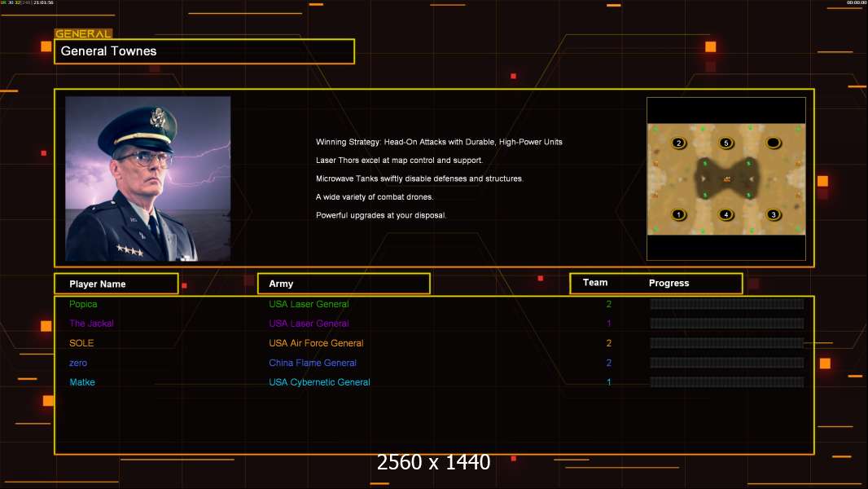Click the Team column header
The width and height of the screenshot is (868, 489).
pos(595,283)
